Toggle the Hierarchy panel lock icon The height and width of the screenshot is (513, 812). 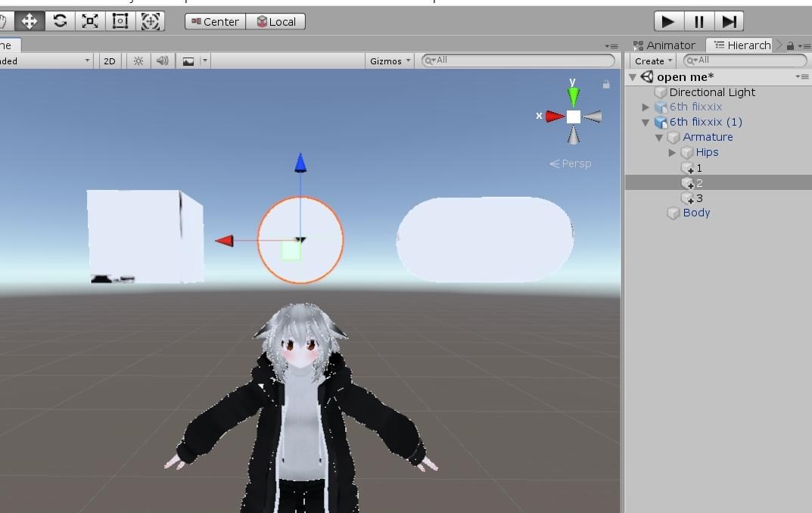coord(790,45)
